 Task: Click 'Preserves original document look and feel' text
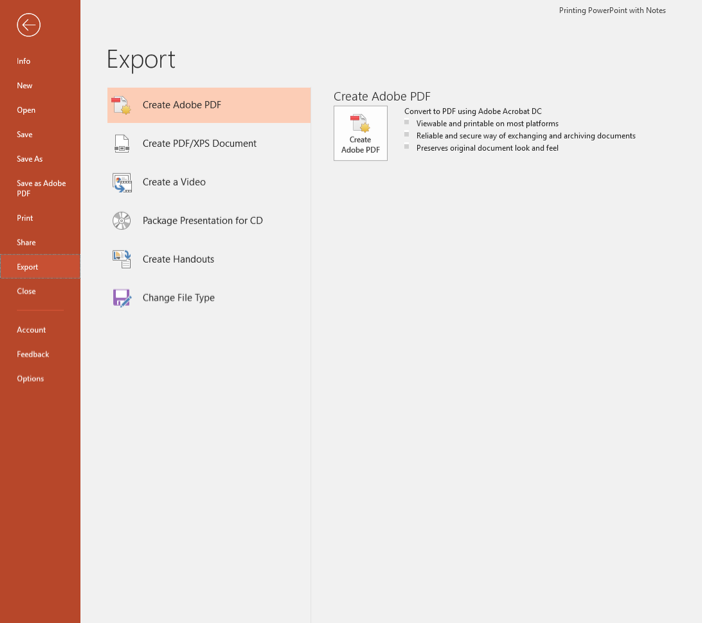pos(487,148)
